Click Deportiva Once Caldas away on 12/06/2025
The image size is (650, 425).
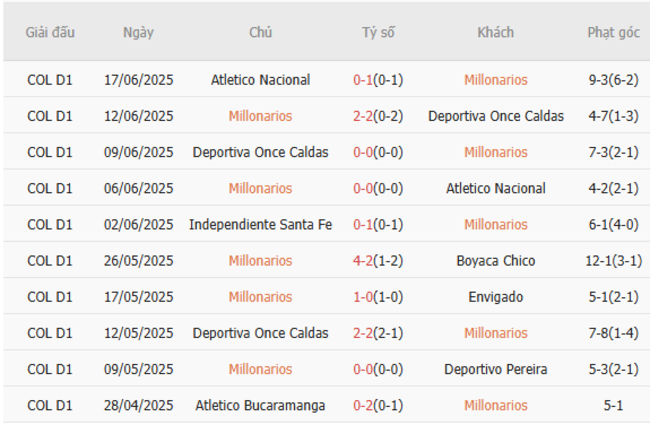495,116
